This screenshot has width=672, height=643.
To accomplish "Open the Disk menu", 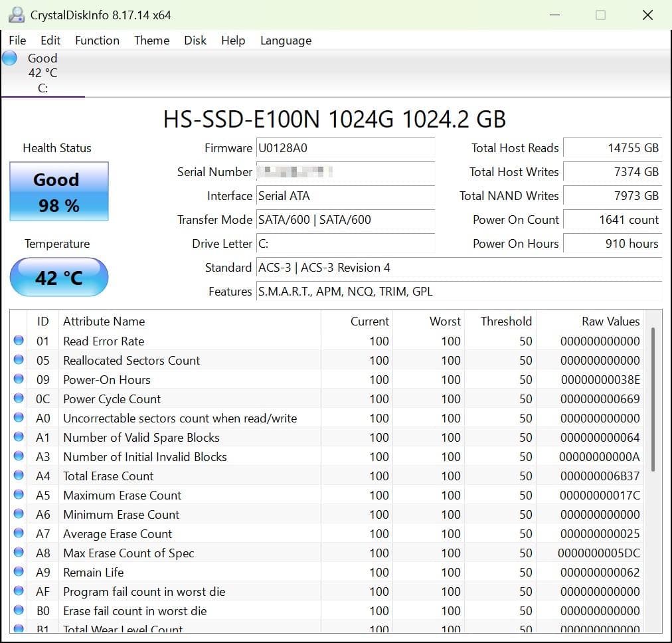I will tap(195, 41).
